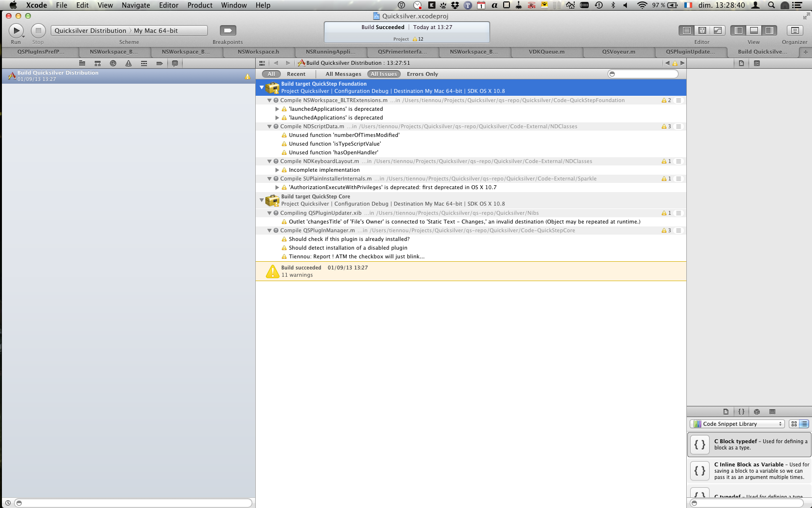Open the Search navigator icon
The image size is (812, 508).
pyautogui.click(x=113, y=63)
